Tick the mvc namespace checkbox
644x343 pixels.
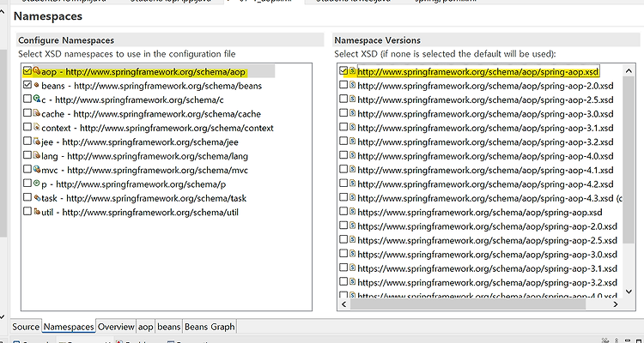click(27, 170)
